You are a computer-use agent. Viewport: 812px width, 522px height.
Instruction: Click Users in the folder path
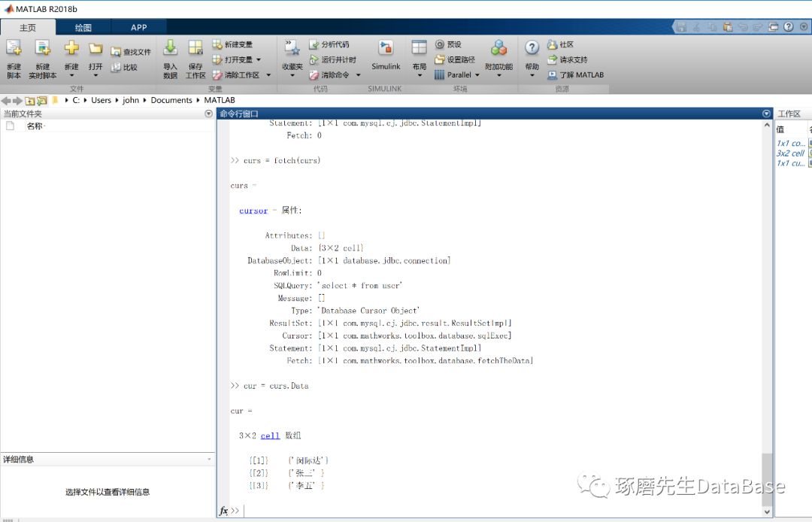click(x=101, y=101)
